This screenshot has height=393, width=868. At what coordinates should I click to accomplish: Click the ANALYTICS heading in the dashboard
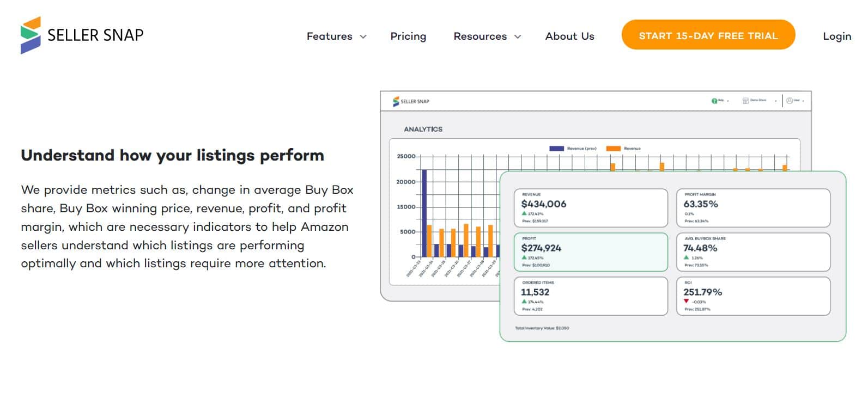coord(423,129)
